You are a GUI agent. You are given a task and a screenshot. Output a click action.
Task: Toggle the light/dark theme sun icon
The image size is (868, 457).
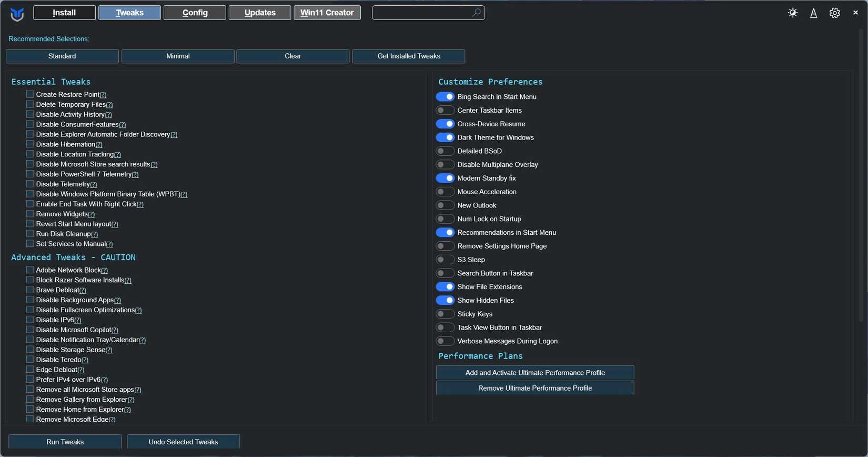793,13
